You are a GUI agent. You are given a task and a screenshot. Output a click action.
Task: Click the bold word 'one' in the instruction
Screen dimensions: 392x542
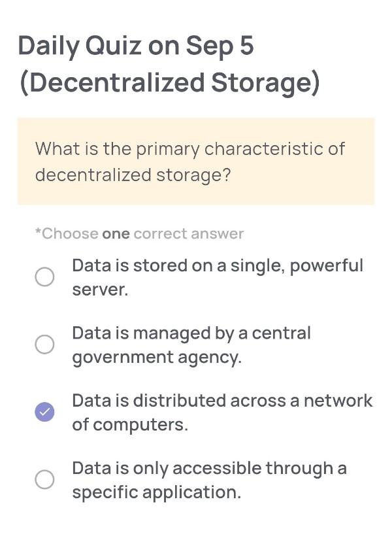[x=116, y=234]
